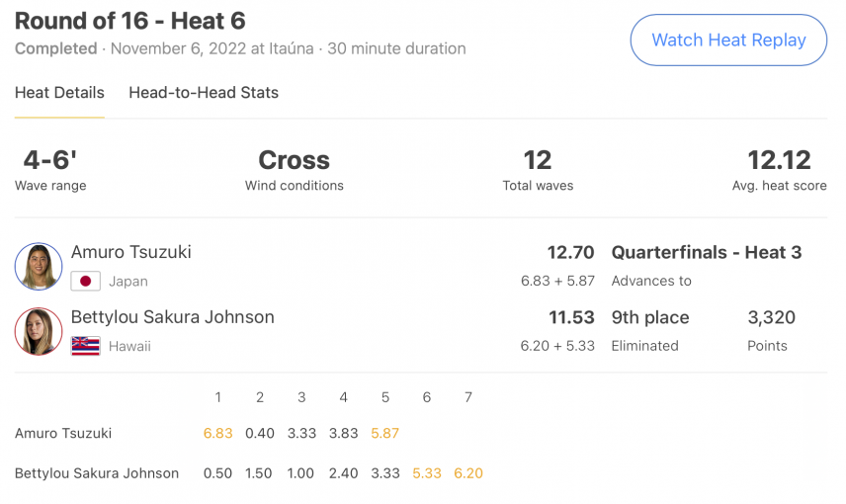Switch to the Head-to-Head Stats tab

pyautogui.click(x=204, y=93)
